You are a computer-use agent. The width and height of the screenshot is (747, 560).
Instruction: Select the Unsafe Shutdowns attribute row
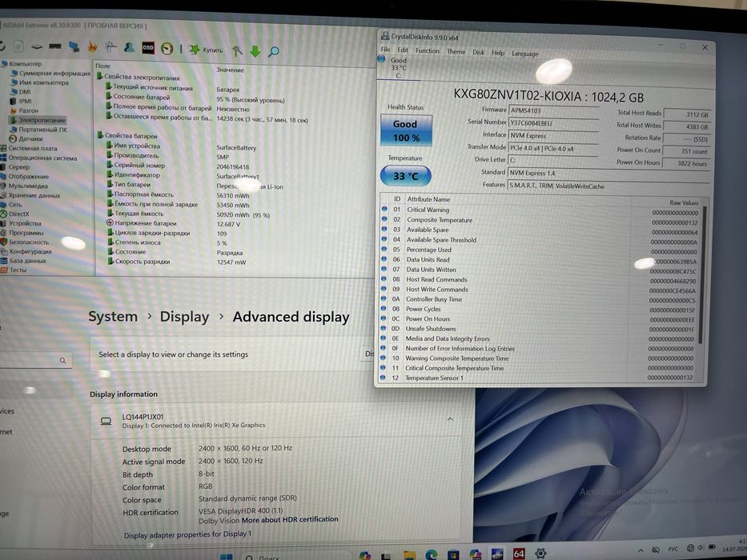coord(539,329)
